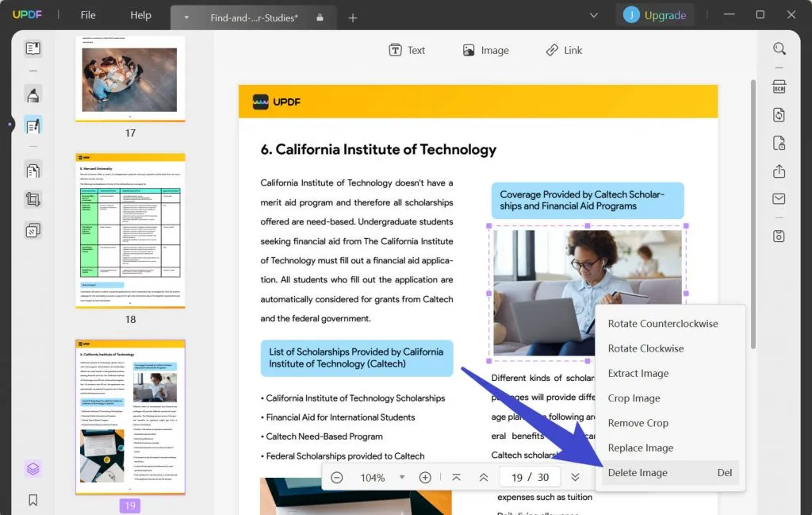The height and width of the screenshot is (515, 812).
Task: Click the Search magnifier icon
Action: pos(779,48)
